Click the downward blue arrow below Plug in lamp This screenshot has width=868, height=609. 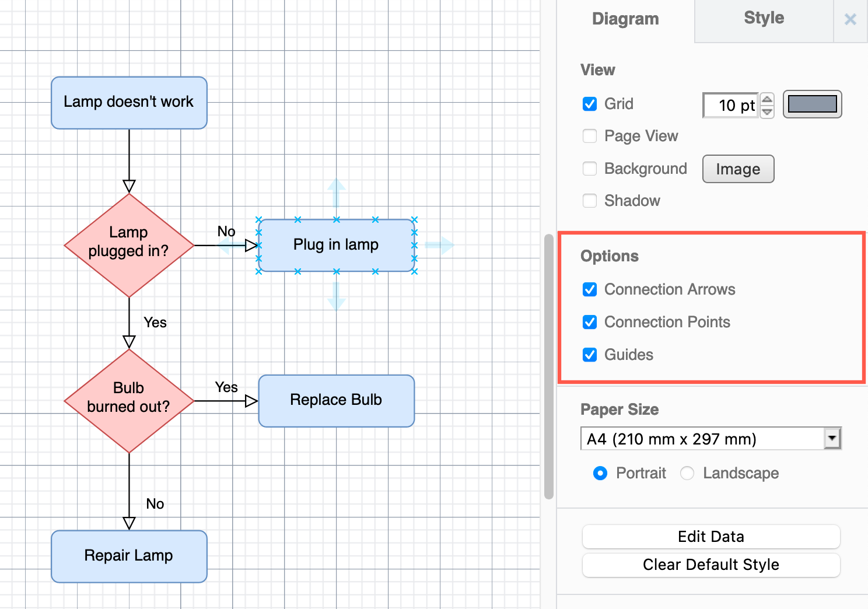click(336, 297)
